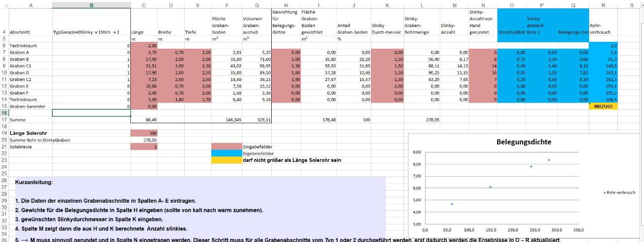Select the 'Graben E' cell
Viewport: 644px width, 242px height.
tap(31, 86)
